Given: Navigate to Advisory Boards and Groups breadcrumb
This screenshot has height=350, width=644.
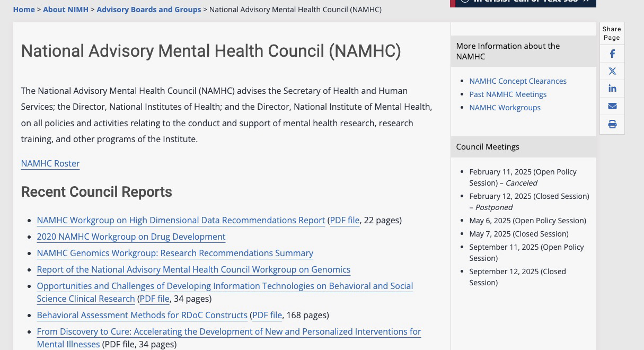Looking at the screenshot, I should tap(149, 10).
